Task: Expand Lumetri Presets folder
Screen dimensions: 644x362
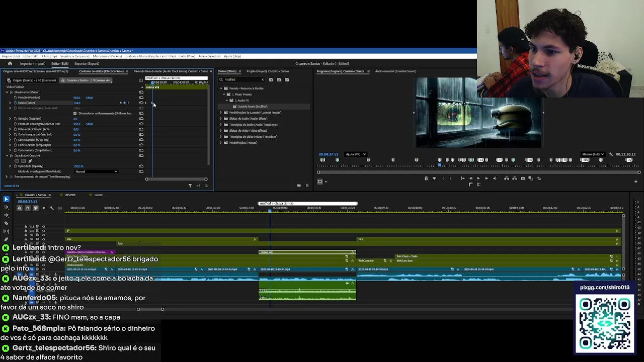Action: tap(220, 113)
